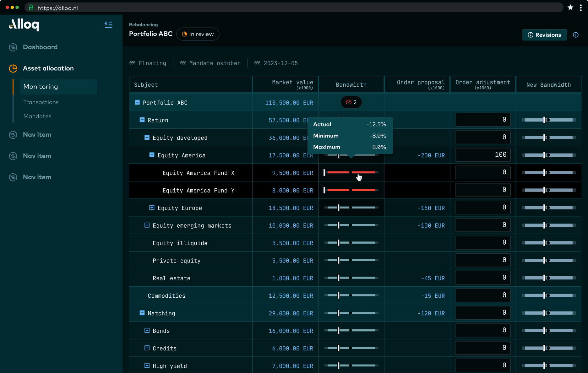Click the 12,500.00 EUR Commodities value
Image resolution: width=588 pixels, height=373 pixels.
pos(291,296)
